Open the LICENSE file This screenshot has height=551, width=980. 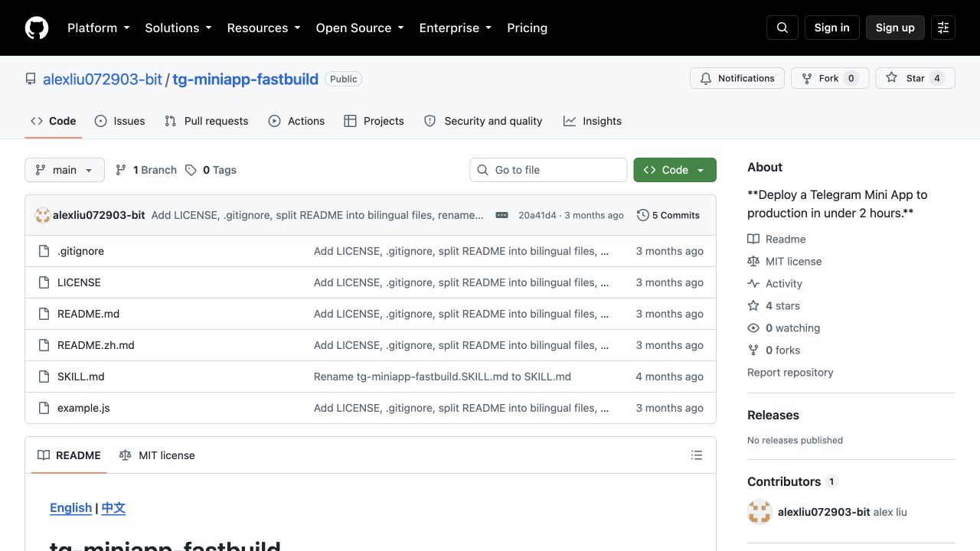click(79, 282)
